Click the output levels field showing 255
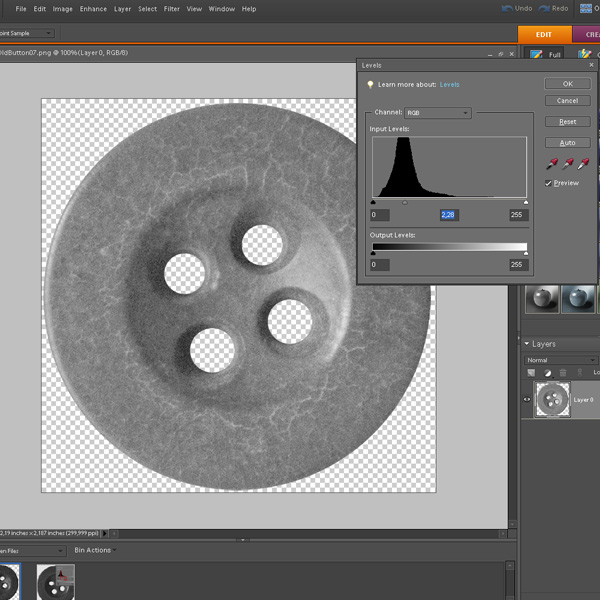 (519, 264)
